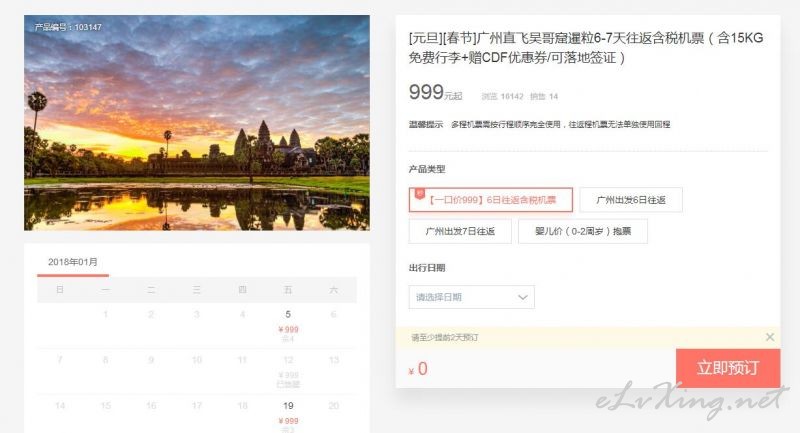
Task: Click the 出行日期 section label
Action: 427,268
